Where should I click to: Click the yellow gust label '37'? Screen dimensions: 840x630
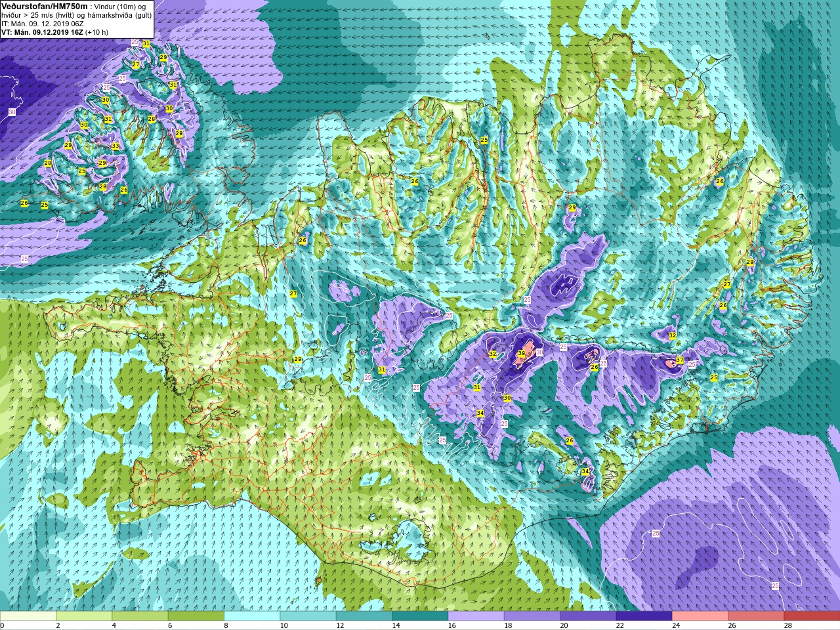[x=680, y=360]
